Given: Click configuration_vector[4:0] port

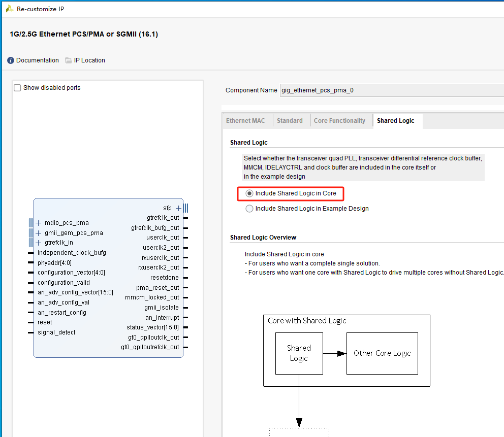Looking at the screenshot, I should point(71,273).
